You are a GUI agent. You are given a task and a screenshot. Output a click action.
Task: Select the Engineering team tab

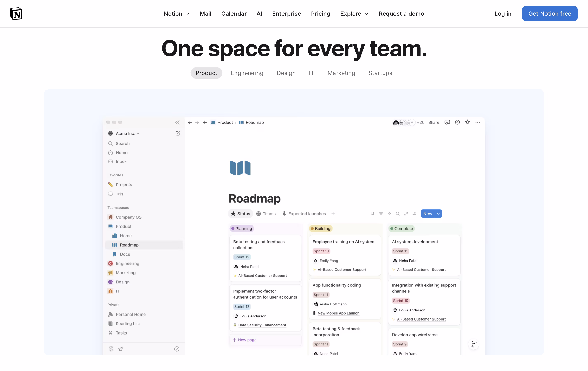coord(247,73)
